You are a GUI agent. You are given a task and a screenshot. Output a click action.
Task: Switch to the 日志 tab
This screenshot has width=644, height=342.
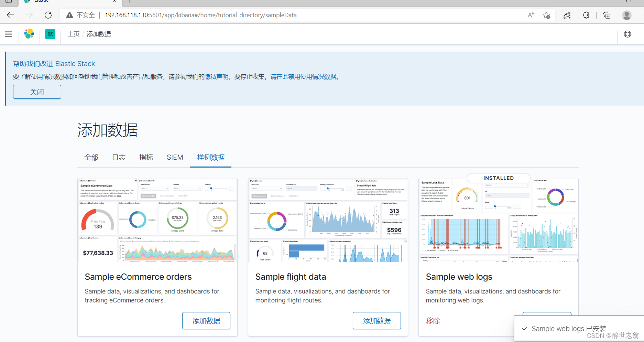119,157
